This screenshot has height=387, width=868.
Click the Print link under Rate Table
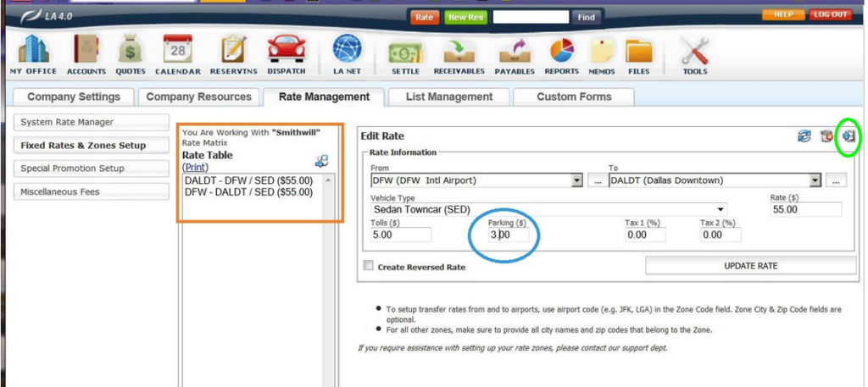point(195,167)
